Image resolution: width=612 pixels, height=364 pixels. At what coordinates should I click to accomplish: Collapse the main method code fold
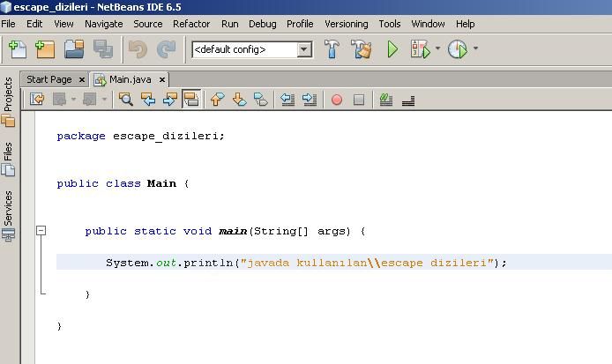point(41,231)
